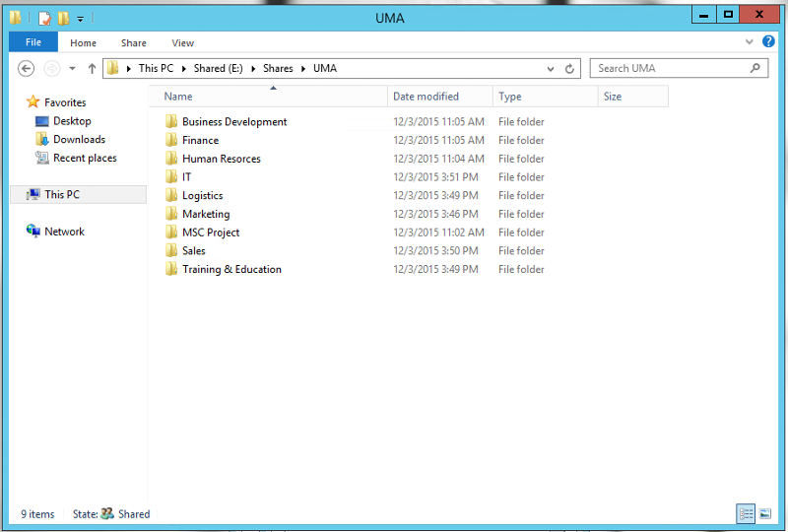Switch to the Share ribbon tab
Viewport: 788px width, 532px height.
(x=134, y=42)
